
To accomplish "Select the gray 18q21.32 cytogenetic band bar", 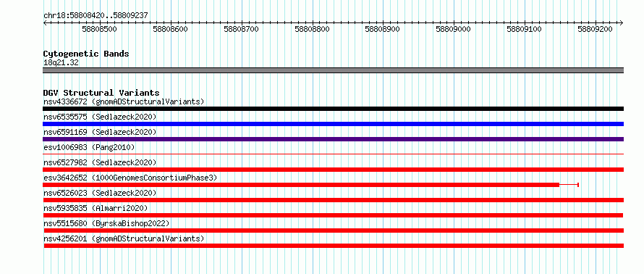I will point(333,70).
